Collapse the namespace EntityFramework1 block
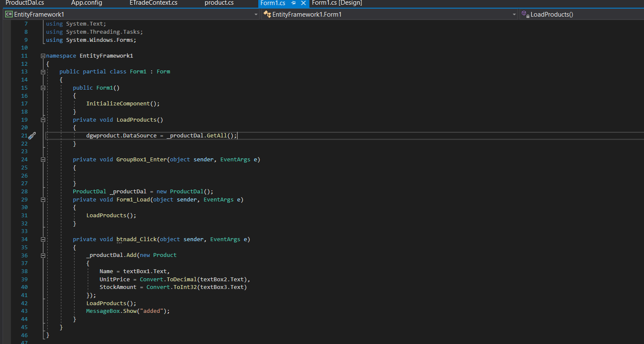Screen dimensions: 644x344 pos(43,56)
